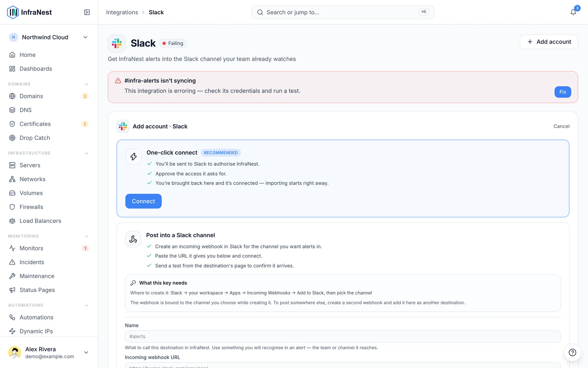Click the blue Connect button
The image size is (588, 368).
(x=144, y=201)
